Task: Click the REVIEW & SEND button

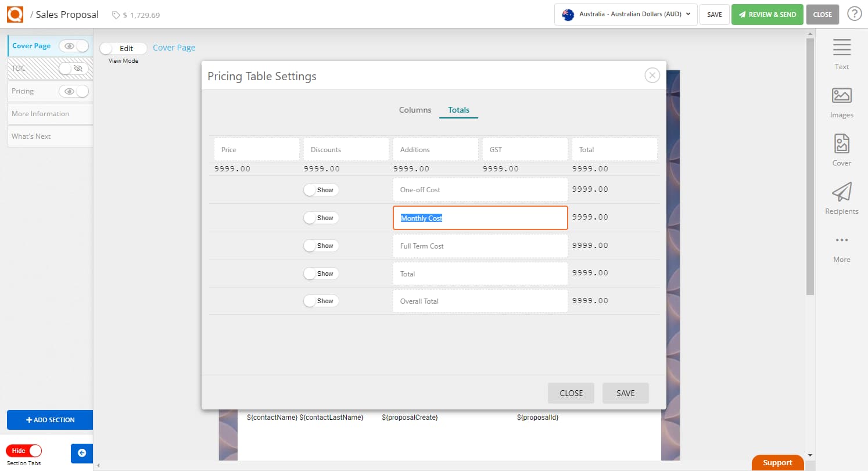Action: (767, 14)
